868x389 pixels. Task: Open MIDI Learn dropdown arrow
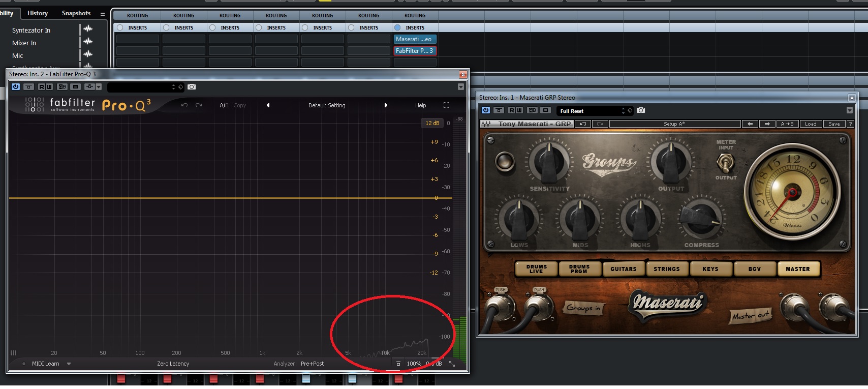69,364
